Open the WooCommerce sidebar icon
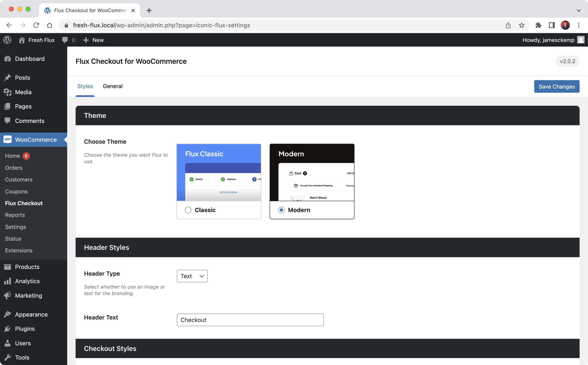Screen dimensions: 588x365 pos(8,139)
